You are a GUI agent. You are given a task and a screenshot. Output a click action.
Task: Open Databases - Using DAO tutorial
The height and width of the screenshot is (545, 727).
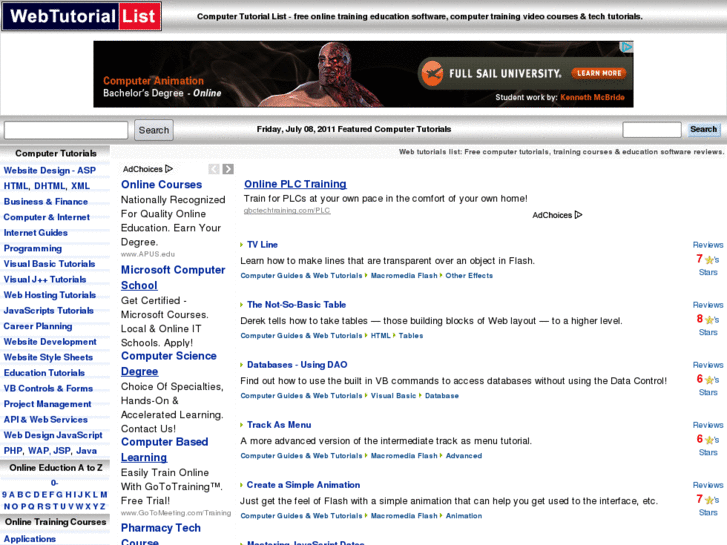click(297, 365)
